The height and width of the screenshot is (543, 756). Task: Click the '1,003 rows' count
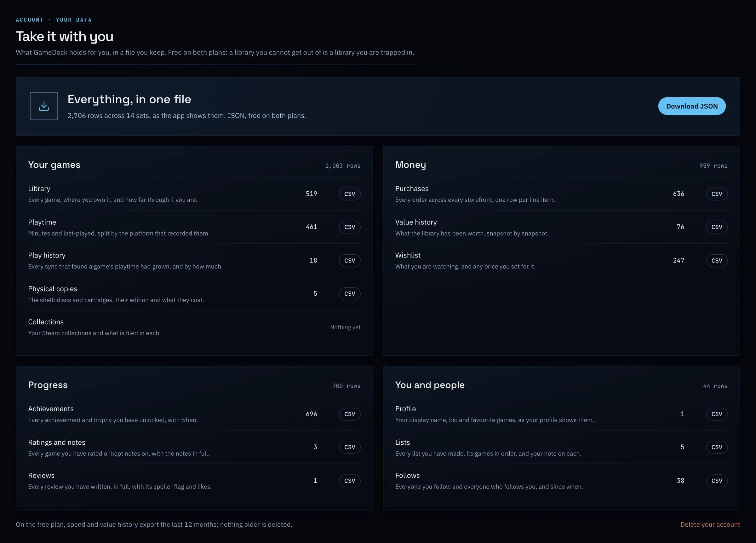click(x=343, y=166)
